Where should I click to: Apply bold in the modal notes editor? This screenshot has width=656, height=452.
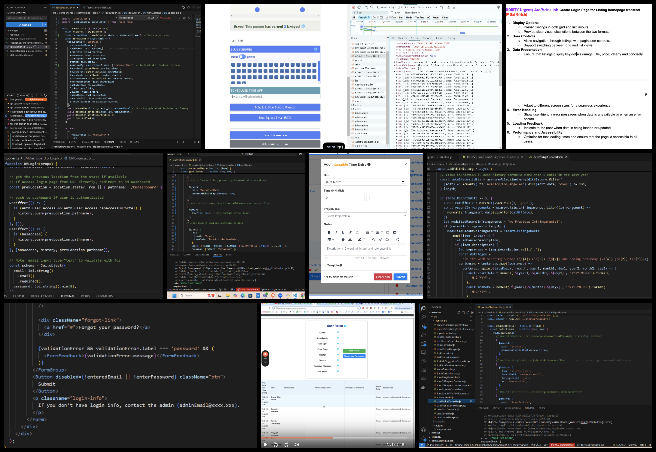pos(329,232)
